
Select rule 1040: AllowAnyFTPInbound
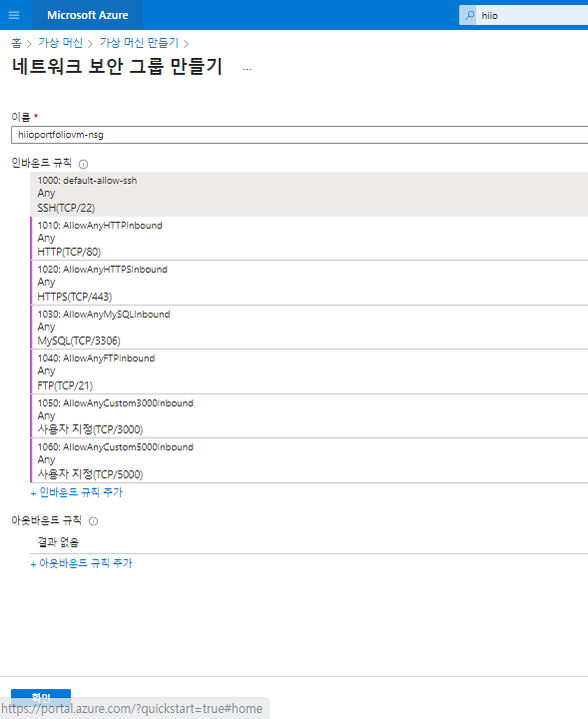308,371
